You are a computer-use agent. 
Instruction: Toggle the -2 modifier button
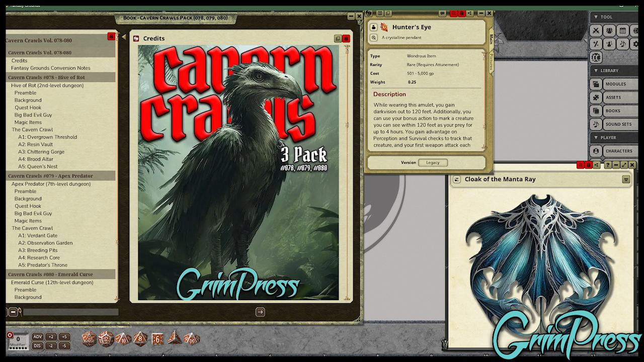(51, 346)
